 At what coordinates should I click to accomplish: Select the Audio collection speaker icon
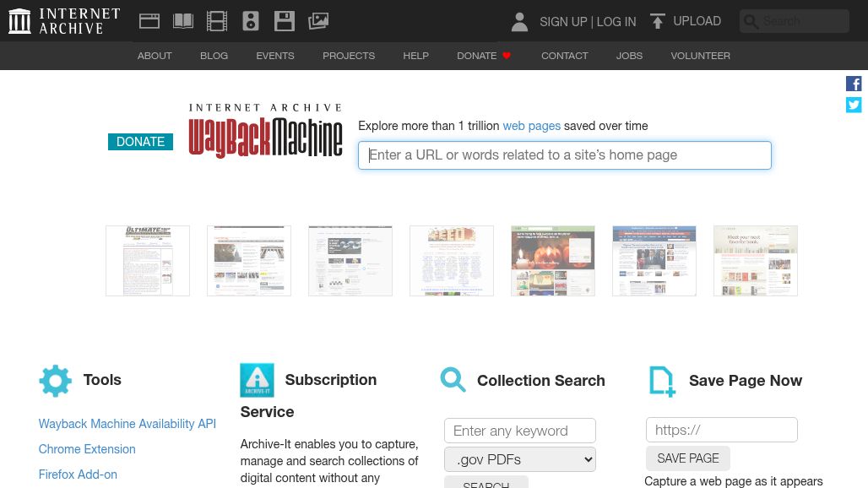251,20
